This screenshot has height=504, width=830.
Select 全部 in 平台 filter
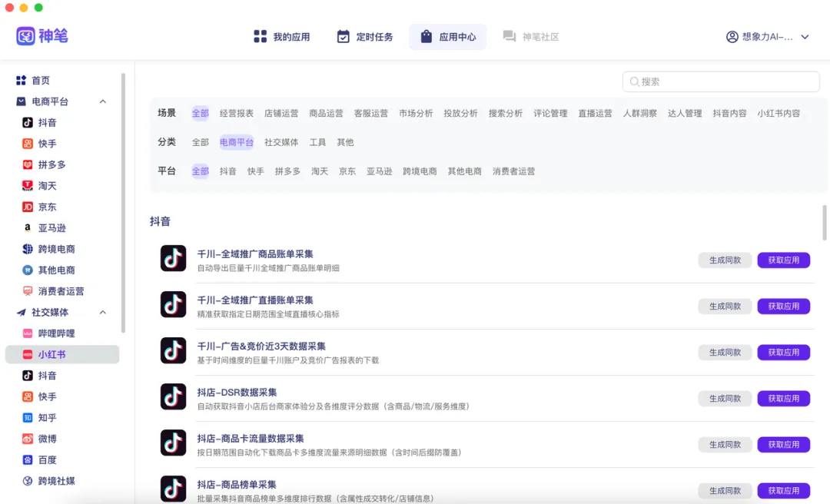pyautogui.click(x=200, y=171)
